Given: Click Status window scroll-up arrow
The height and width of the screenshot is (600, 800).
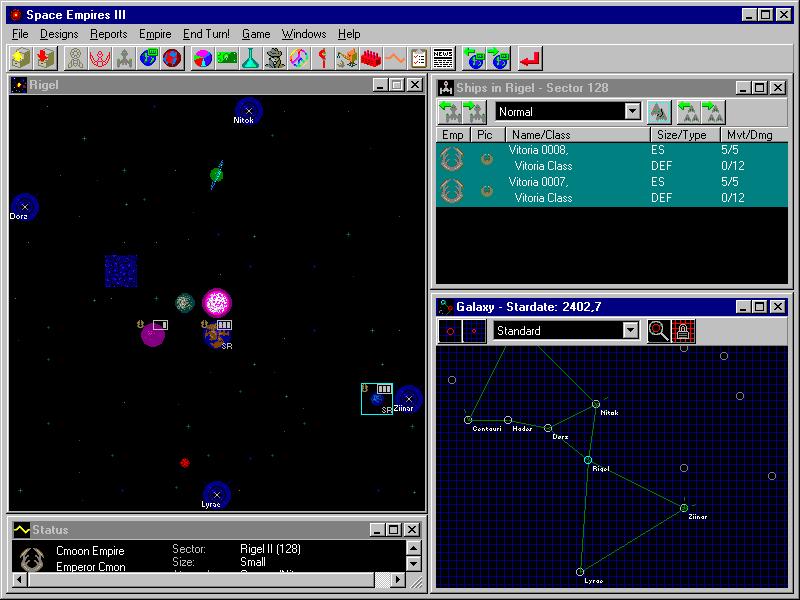Looking at the screenshot, I should pyautogui.click(x=413, y=548).
